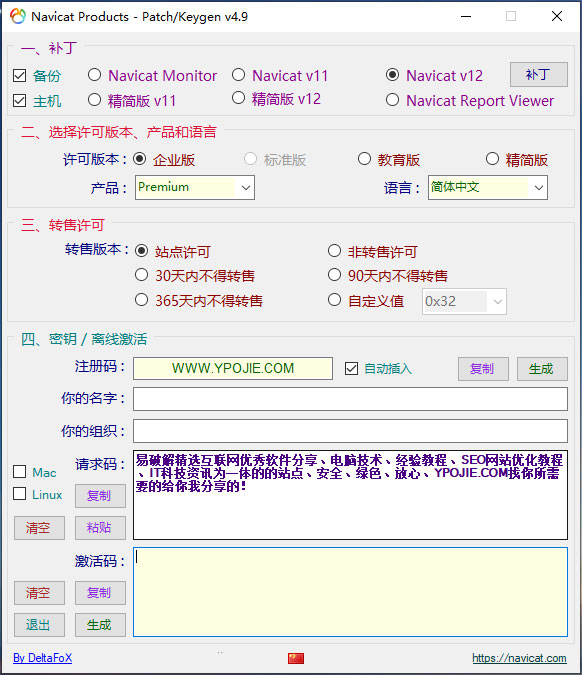Select 非转售许可 radio option

pyautogui.click(x=334, y=251)
